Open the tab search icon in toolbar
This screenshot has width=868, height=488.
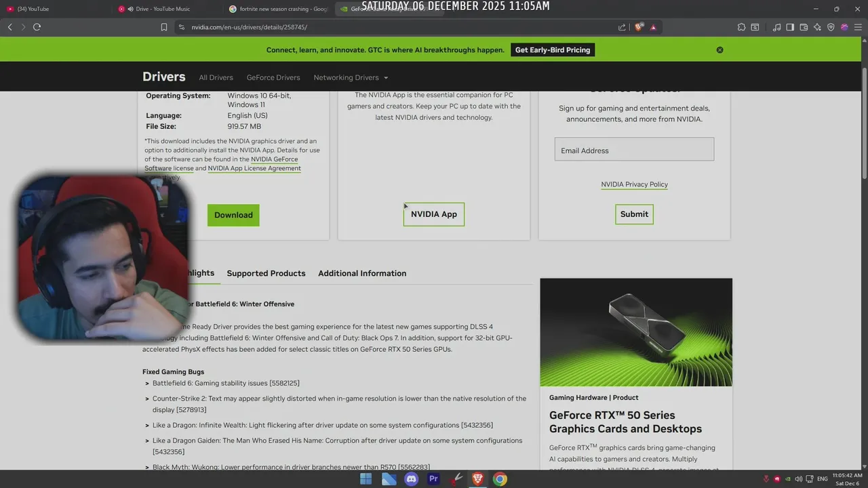tap(755, 27)
